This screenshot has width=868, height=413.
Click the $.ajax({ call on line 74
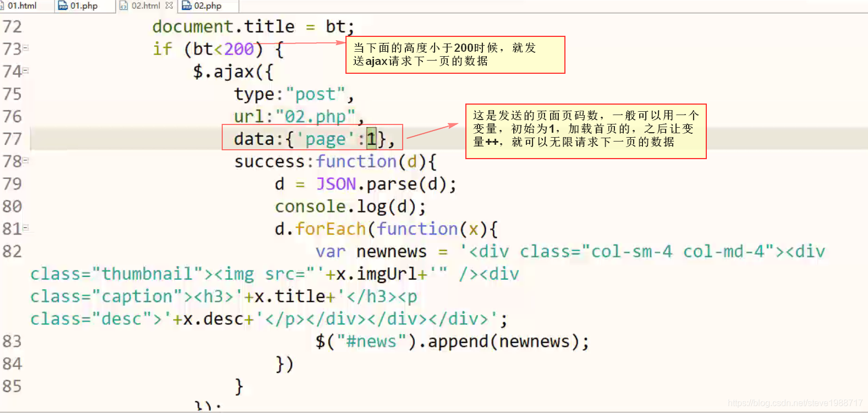233,72
